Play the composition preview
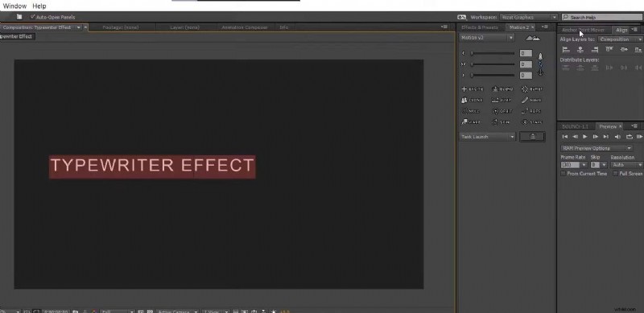644x313 pixels. tap(585, 137)
